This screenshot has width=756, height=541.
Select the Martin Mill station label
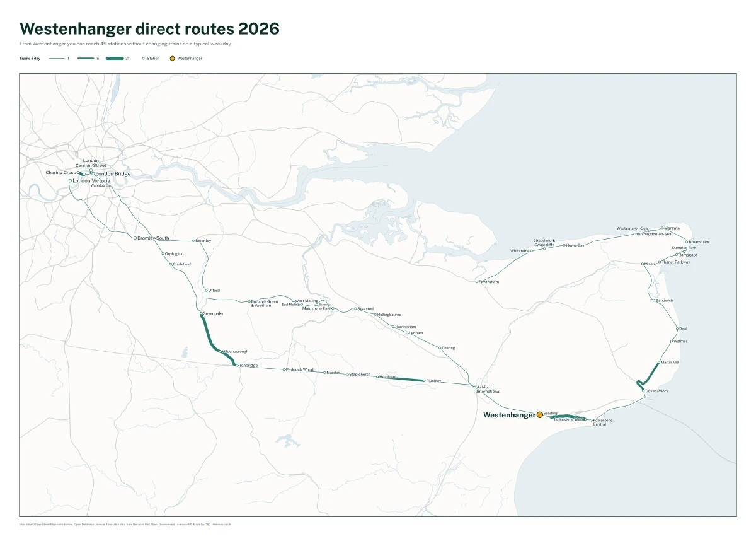tap(670, 363)
